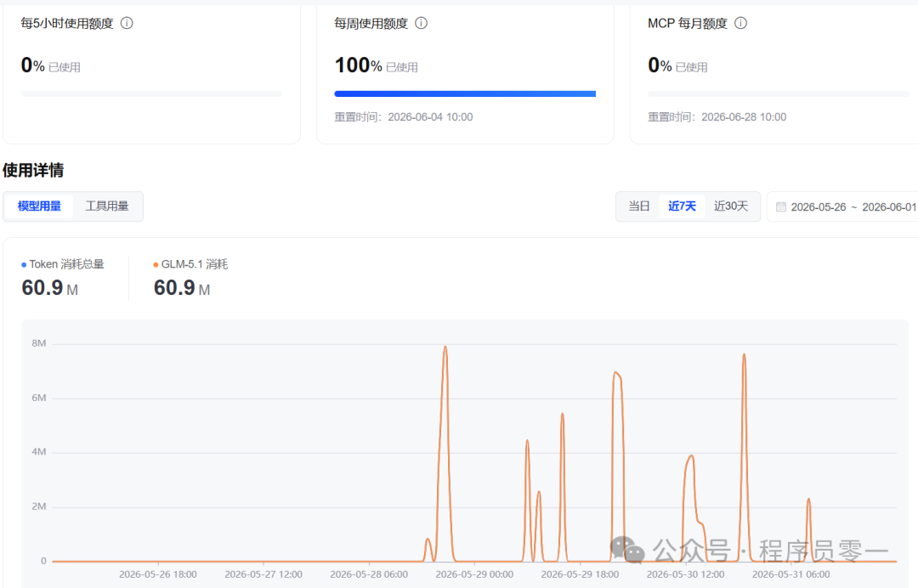Click 5-hour usage empty progress bar
The height and width of the screenshot is (588, 918).
(x=151, y=93)
